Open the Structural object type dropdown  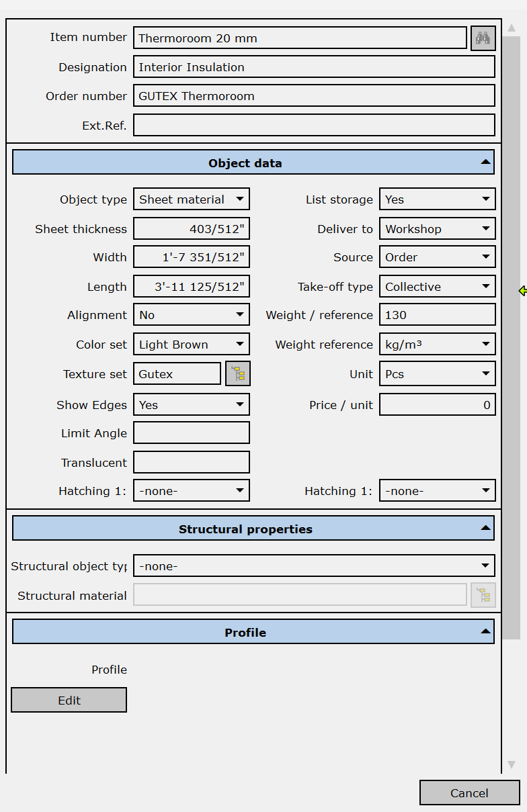(x=314, y=566)
